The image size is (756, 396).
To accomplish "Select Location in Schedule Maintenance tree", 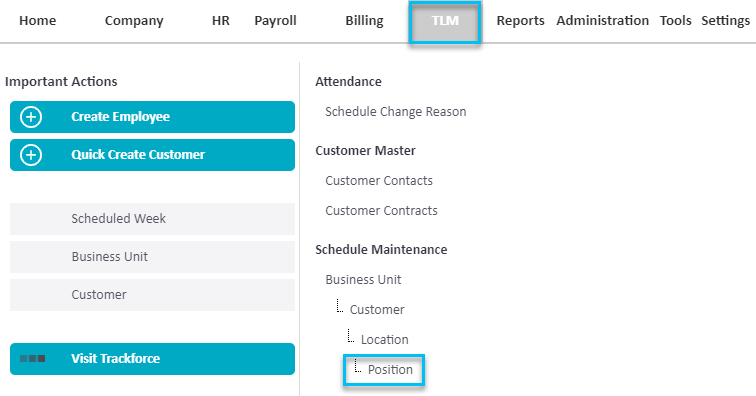I will (385, 340).
